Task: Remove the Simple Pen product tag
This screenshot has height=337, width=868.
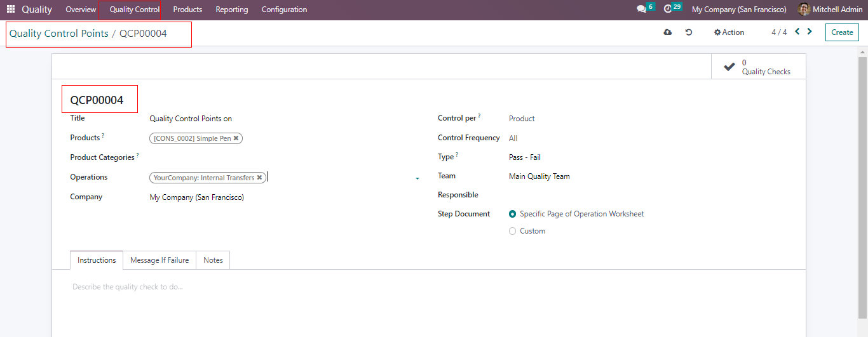Action: point(236,138)
